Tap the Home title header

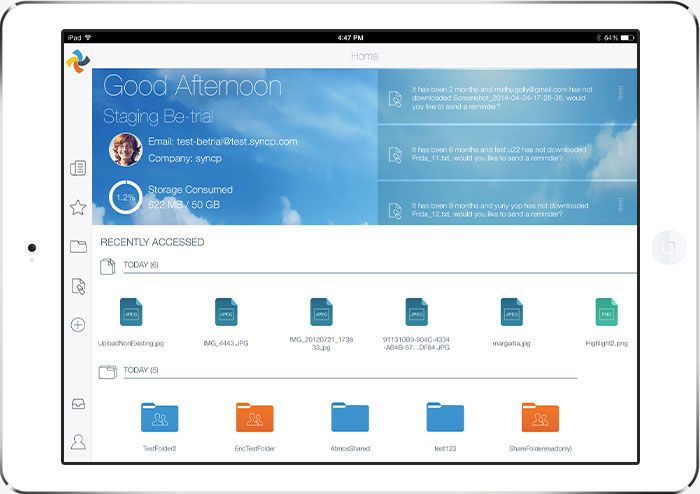365,56
